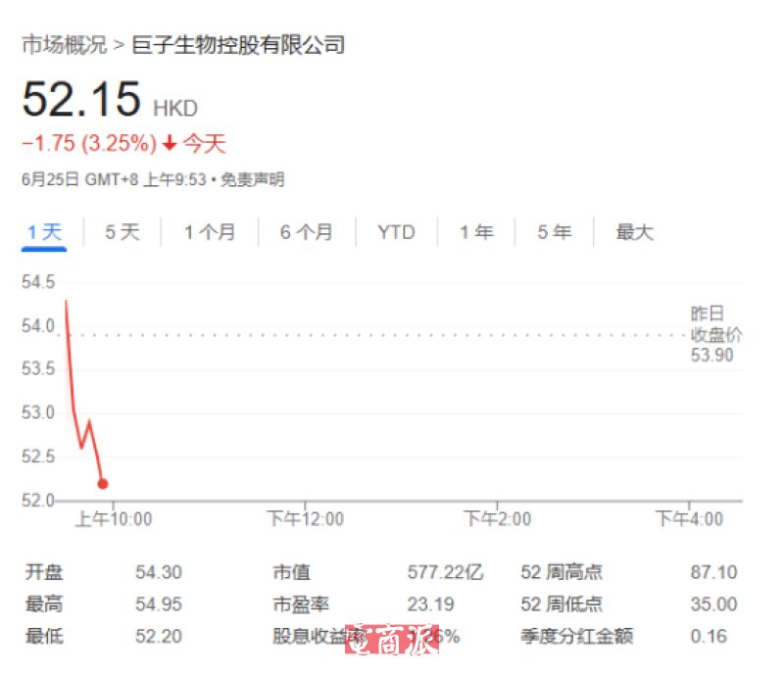Select the 最大 range tab

tap(634, 232)
